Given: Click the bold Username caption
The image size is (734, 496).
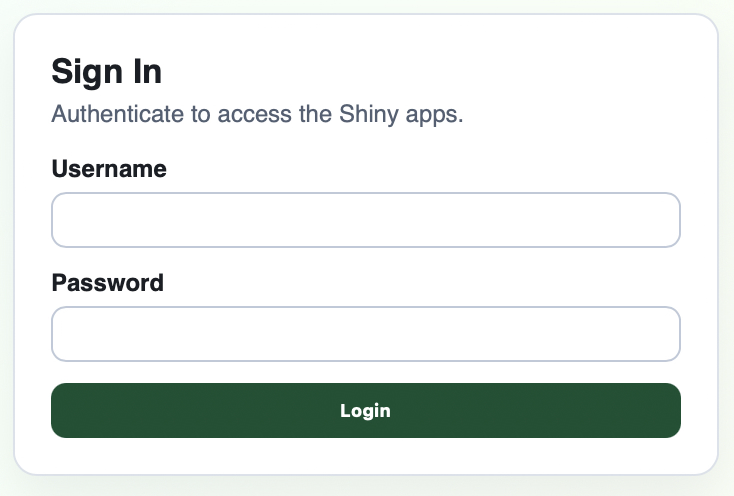Looking at the screenshot, I should point(109,169).
